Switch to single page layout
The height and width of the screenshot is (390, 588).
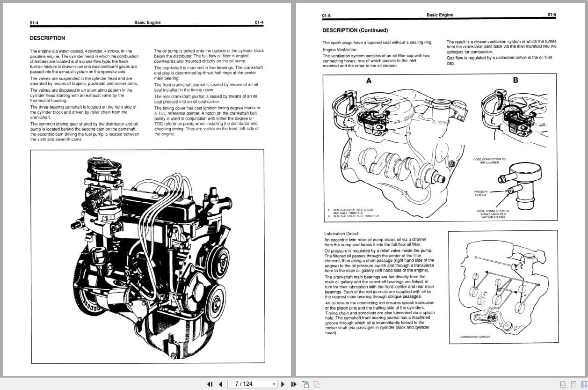pyautogui.click(x=563, y=384)
